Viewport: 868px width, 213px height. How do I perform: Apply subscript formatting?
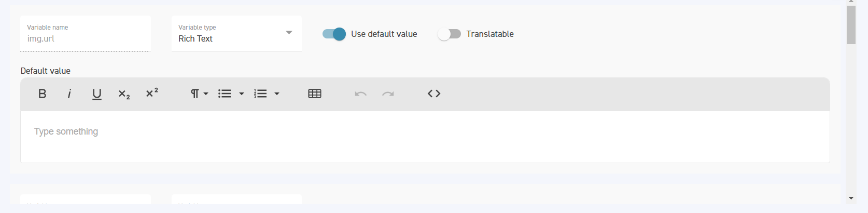(124, 94)
